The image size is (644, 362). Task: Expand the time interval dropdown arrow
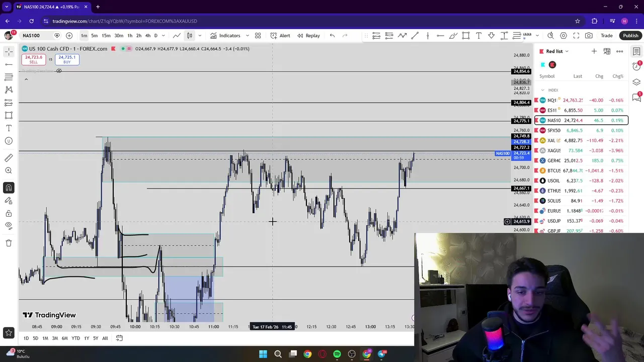click(163, 36)
